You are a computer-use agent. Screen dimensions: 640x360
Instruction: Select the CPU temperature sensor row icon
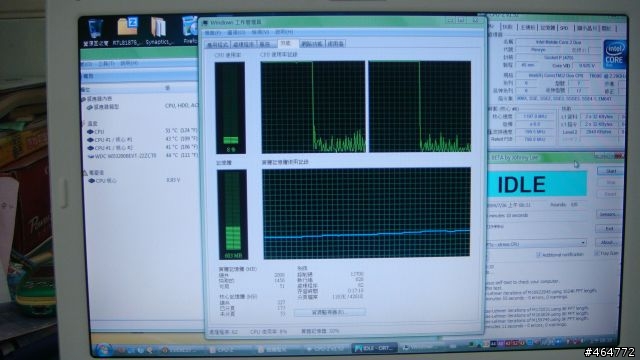click(x=91, y=132)
